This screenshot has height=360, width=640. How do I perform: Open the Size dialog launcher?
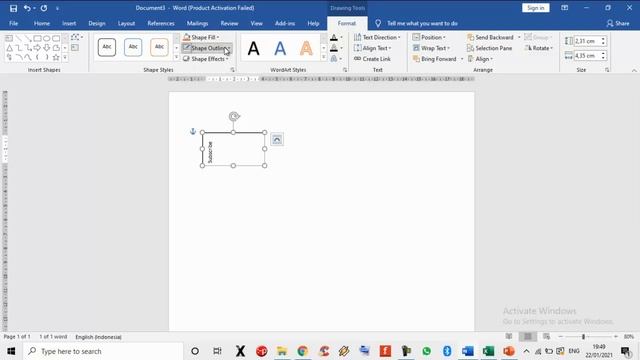pos(607,70)
